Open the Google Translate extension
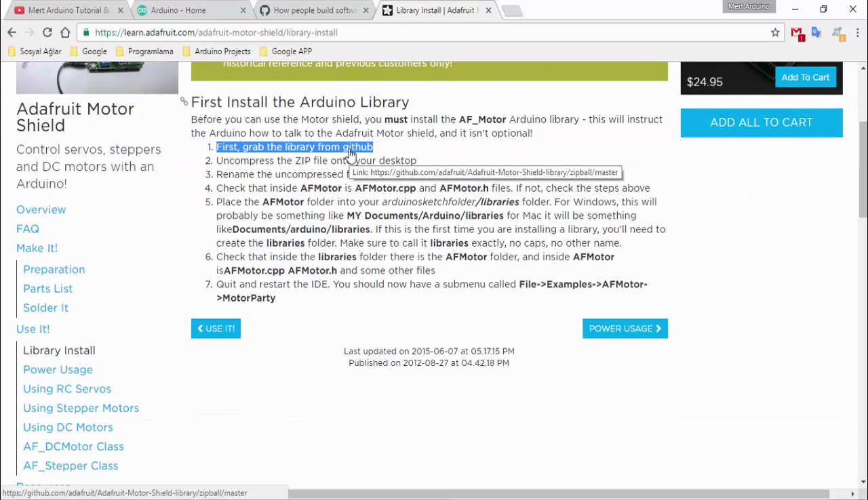868x500 pixels. [815, 33]
